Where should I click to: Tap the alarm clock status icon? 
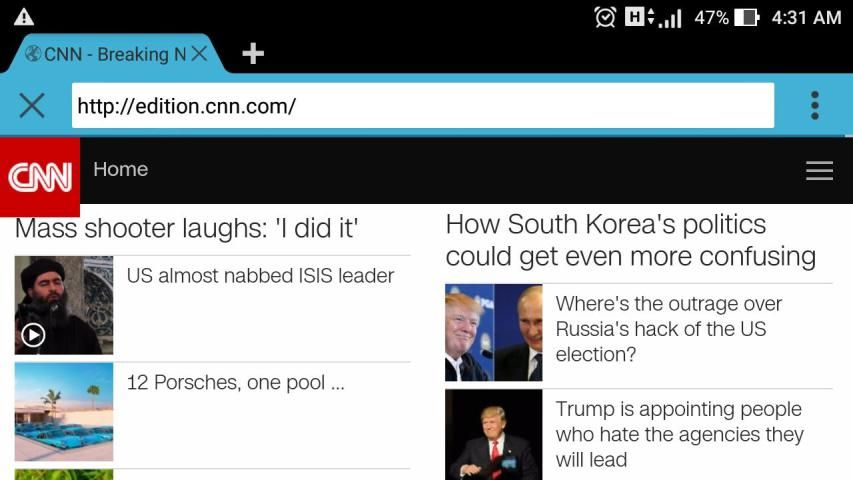point(605,17)
